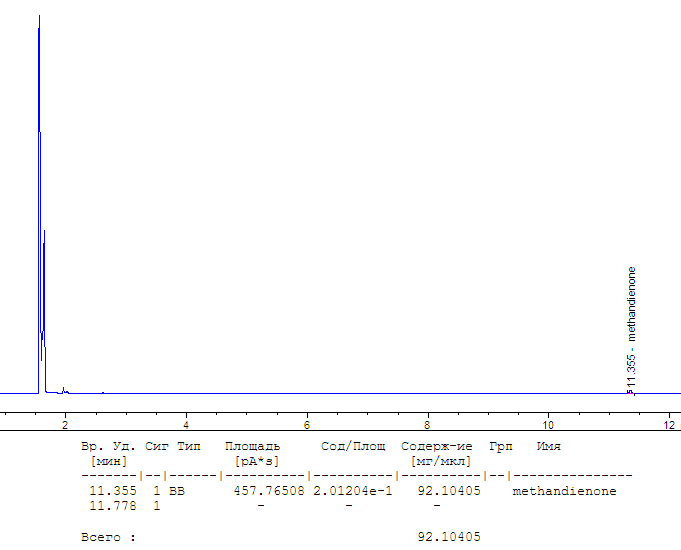Select the 2.01204e-1 ratio value

click(353, 491)
